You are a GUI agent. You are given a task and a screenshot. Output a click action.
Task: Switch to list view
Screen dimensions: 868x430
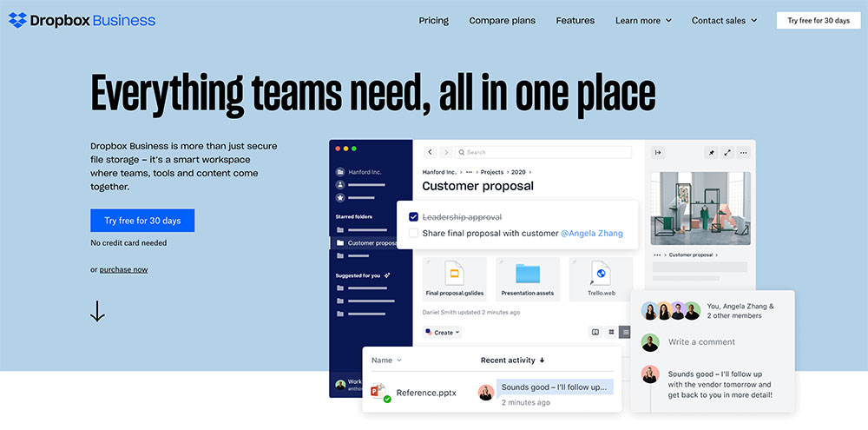[626, 333]
